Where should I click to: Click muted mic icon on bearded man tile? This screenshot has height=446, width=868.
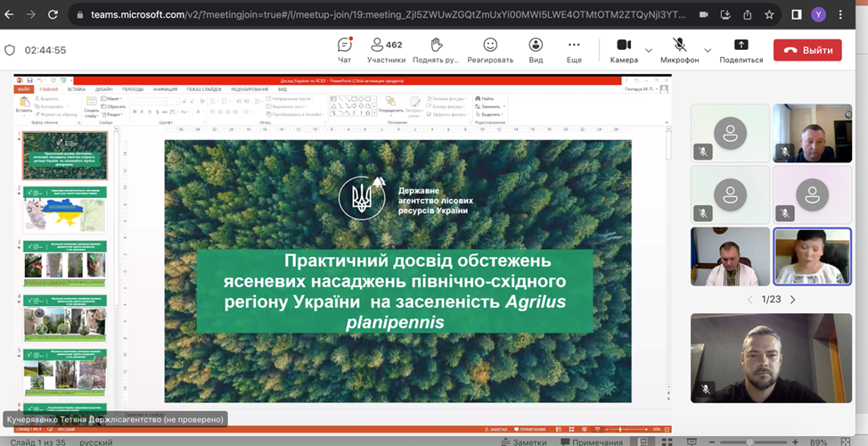click(705, 389)
